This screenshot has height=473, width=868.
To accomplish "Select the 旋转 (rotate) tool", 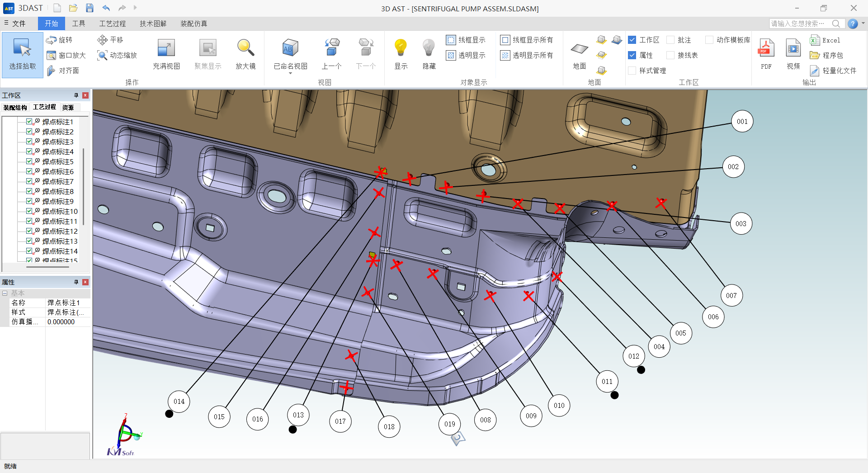I will point(60,40).
